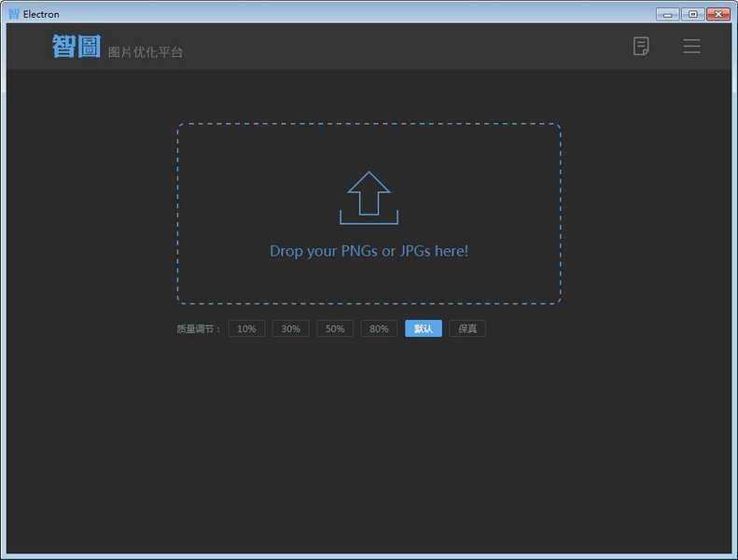Viewport: 738px width, 560px height.
Task: Select the 保真 fidelity quality option
Action: click(467, 329)
